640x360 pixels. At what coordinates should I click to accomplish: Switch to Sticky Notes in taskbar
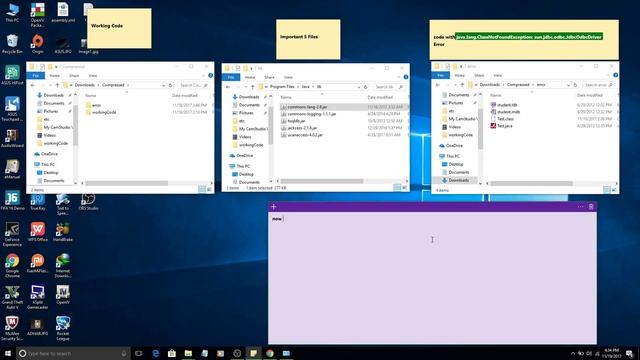253,353
